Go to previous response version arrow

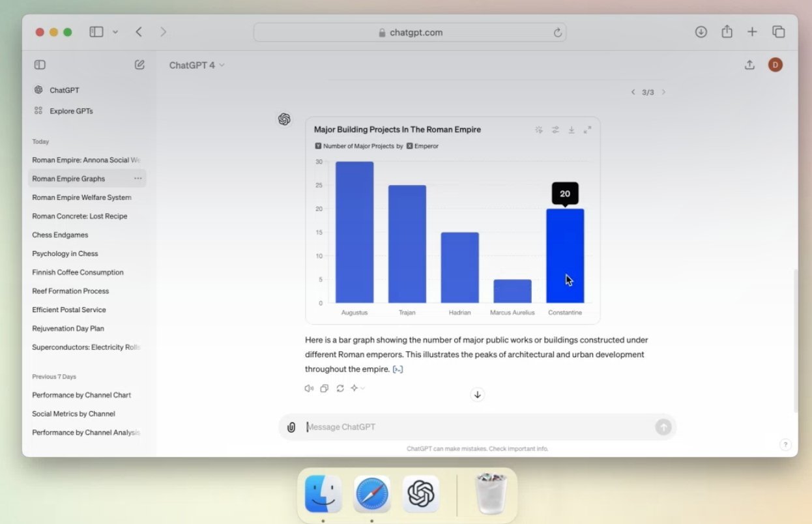point(633,92)
